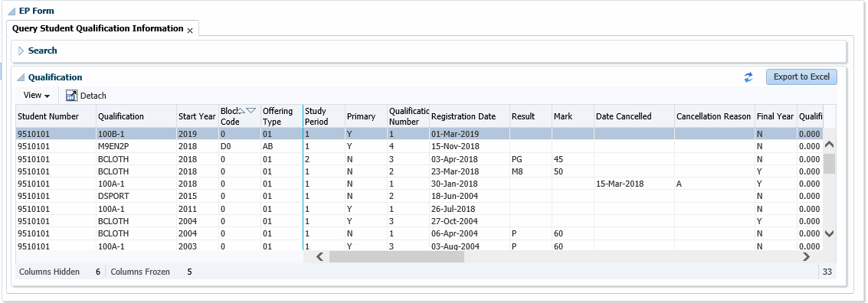Screen dimensions: 868x303
Task: Click Columns Frozen status label
Action: pyautogui.click(x=141, y=272)
